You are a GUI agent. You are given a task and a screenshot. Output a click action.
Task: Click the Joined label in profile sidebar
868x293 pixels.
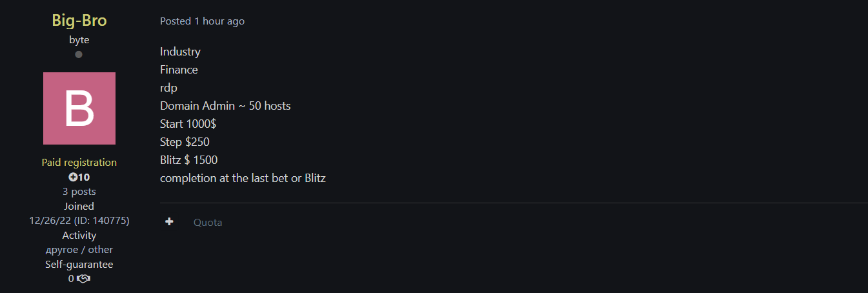79,206
